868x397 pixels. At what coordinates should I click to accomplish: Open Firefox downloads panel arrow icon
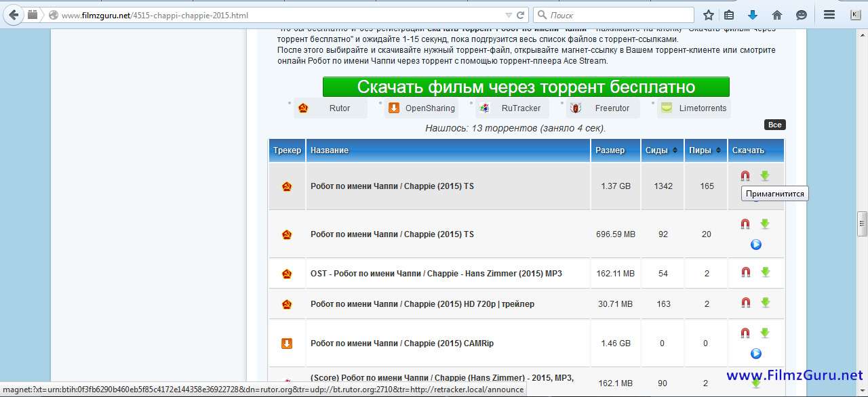pos(752,15)
